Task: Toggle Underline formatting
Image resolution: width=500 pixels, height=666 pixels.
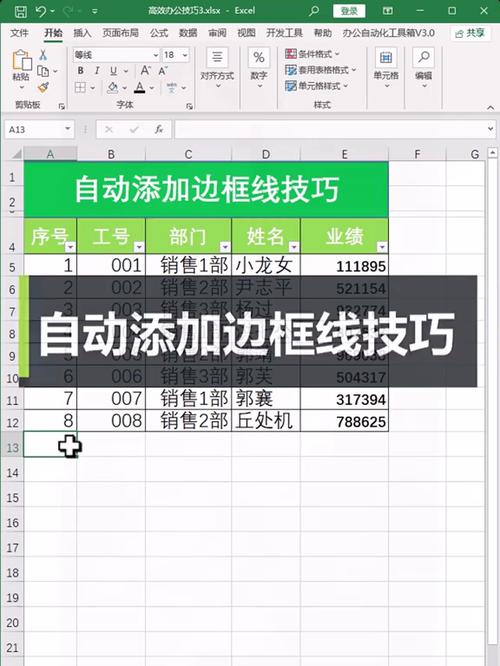Action: coord(113,71)
